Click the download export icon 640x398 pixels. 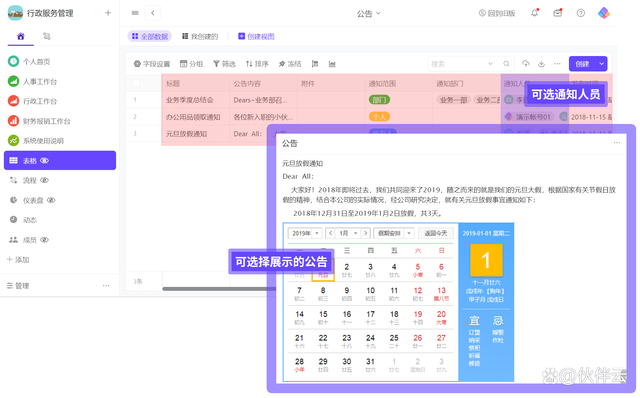(x=541, y=64)
